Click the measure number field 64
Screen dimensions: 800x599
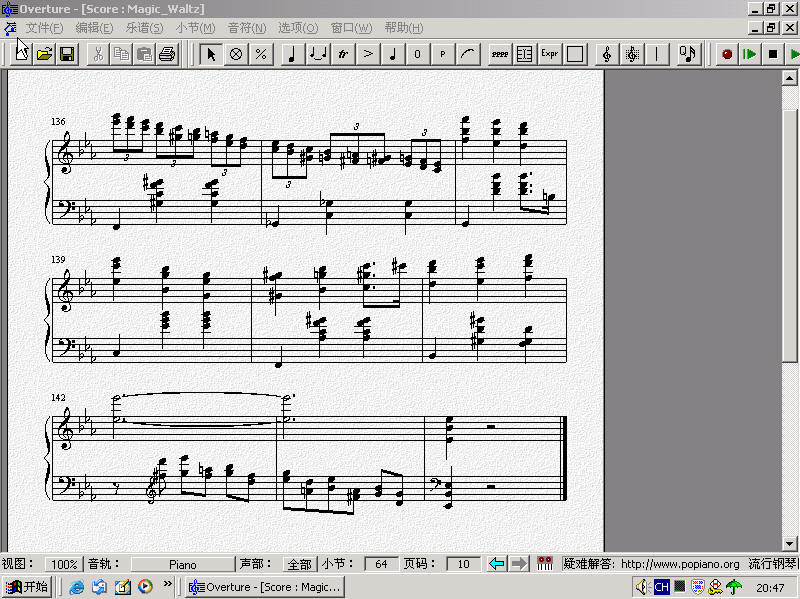point(381,564)
